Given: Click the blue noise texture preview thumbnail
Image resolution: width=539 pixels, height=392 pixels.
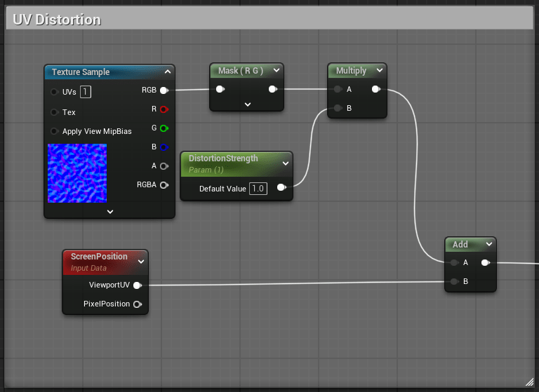Looking at the screenshot, I should click(77, 173).
